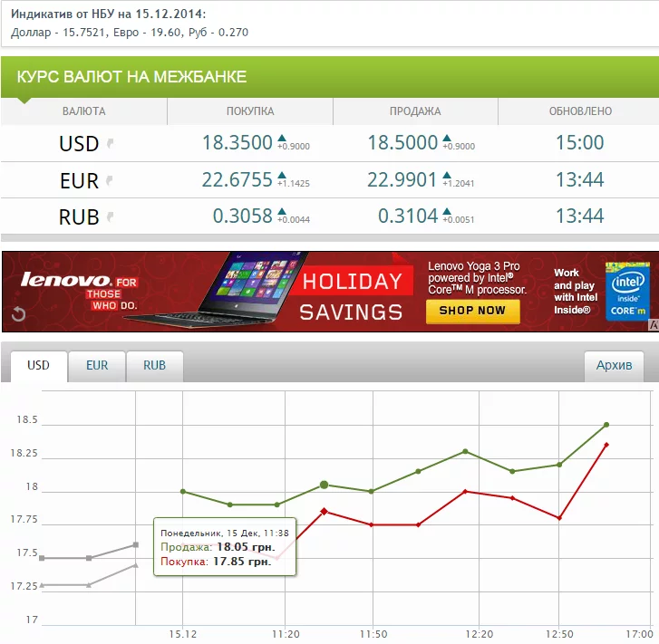This screenshot has height=644, width=659.
Task: Click the small icon next to EUR
Action: point(110,180)
